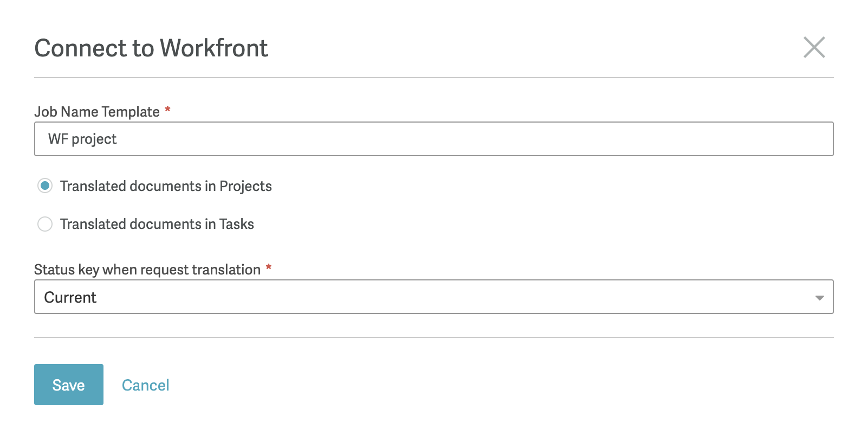Select Translated documents in Tasks radio button
Image resolution: width=868 pixels, height=422 pixels.
(x=45, y=224)
